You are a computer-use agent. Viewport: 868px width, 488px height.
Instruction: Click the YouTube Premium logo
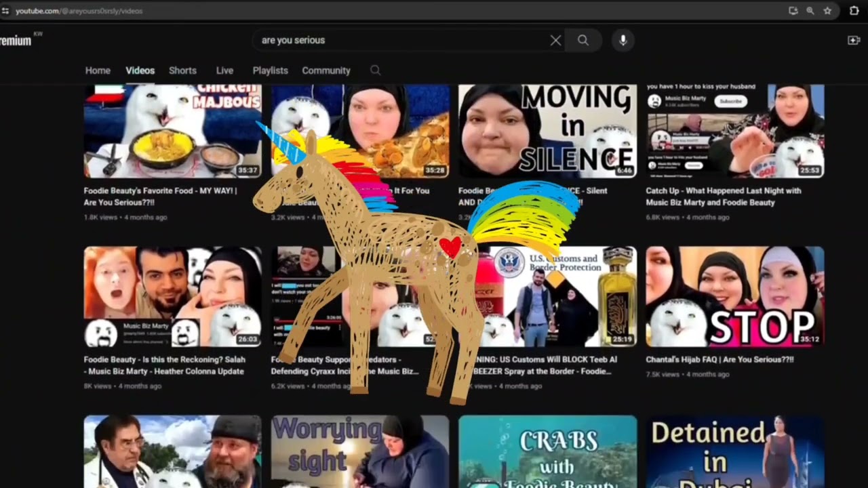coord(15,41)
